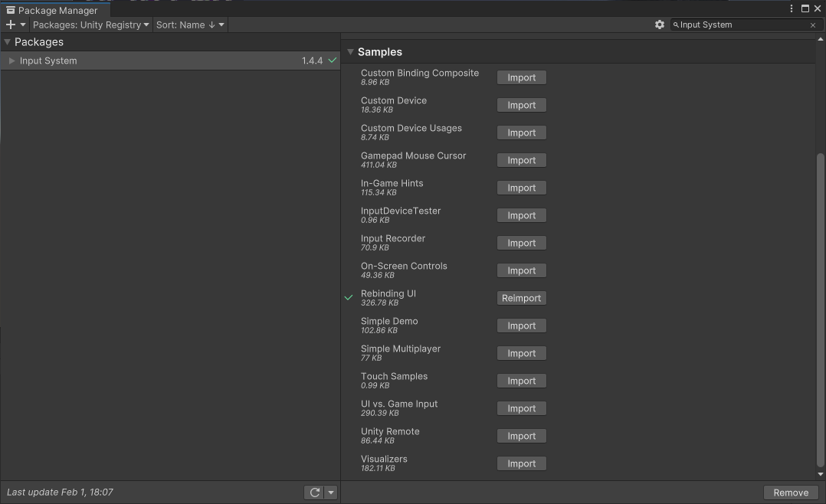The width and height of the screenshot is (826, 504).
Task: Click the Touch Samples label
Action: pyautogui.click(x=394, y=376)
